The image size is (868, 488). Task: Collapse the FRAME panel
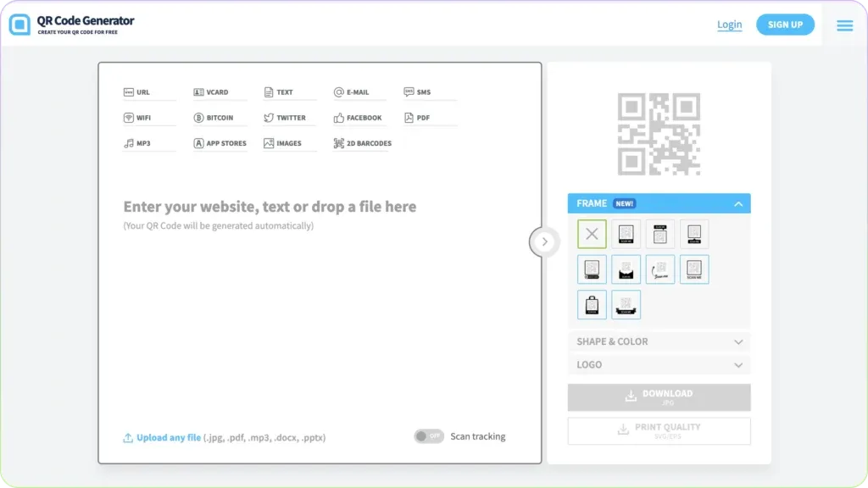737,203
